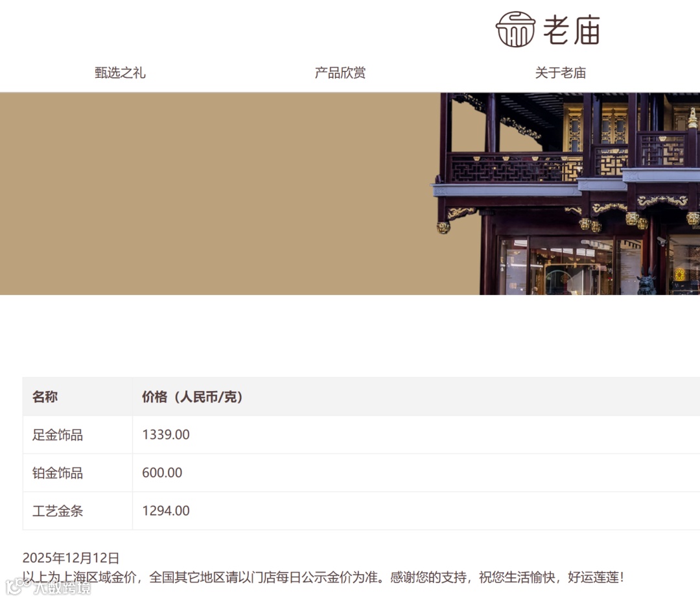Screen dimensions: 700x600
Task: Select the 价格（人民币/克） column header
Action: pyautogui.click(x=192, y=396)
